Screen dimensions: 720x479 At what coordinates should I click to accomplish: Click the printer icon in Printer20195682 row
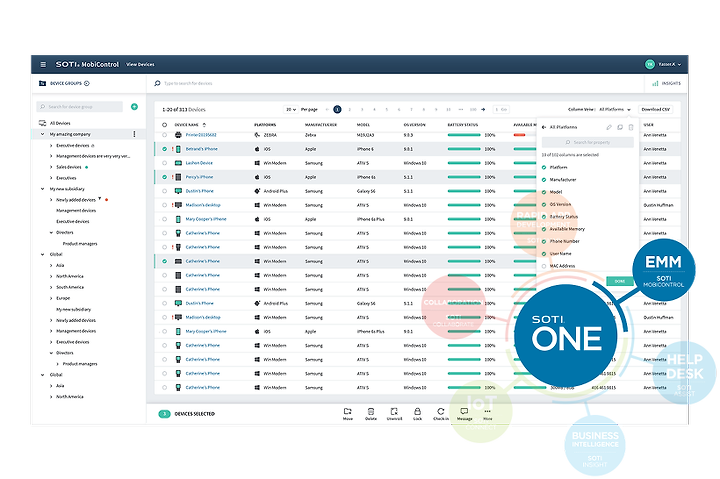(178, 135)
